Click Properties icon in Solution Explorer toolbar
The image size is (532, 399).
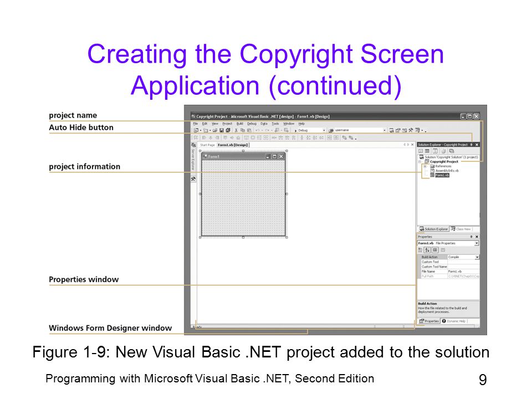pos(452,151)
